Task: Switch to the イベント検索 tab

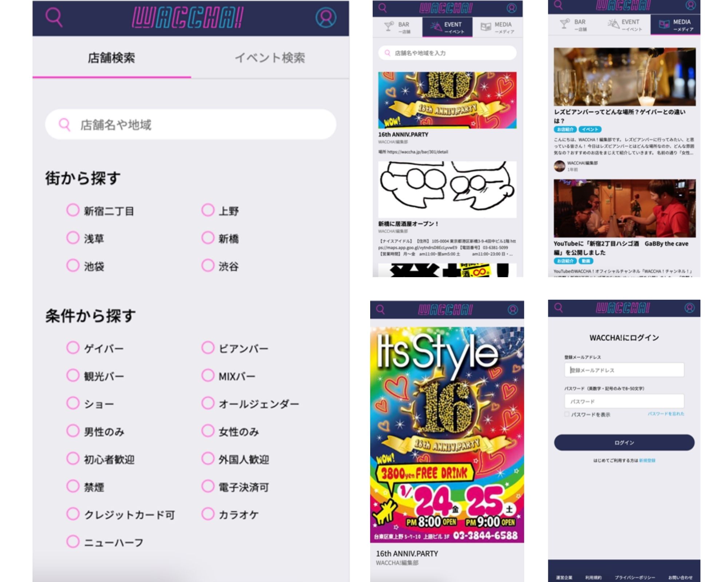Action: point(270,58)
